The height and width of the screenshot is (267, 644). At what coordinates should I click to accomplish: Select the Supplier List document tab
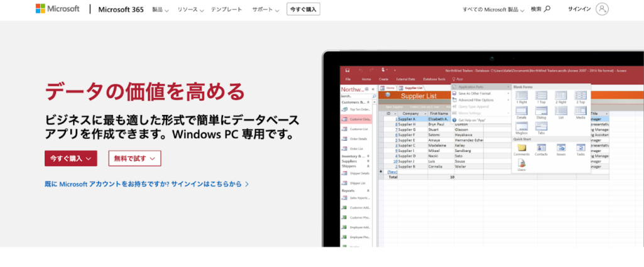[x=411, y=88]
